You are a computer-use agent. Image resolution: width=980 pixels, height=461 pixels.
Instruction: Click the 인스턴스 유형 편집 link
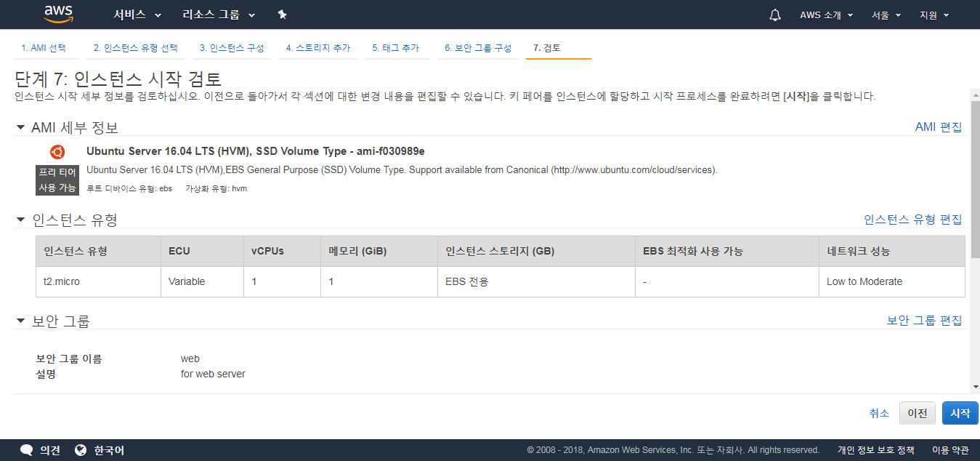click(x=912, y=220)
